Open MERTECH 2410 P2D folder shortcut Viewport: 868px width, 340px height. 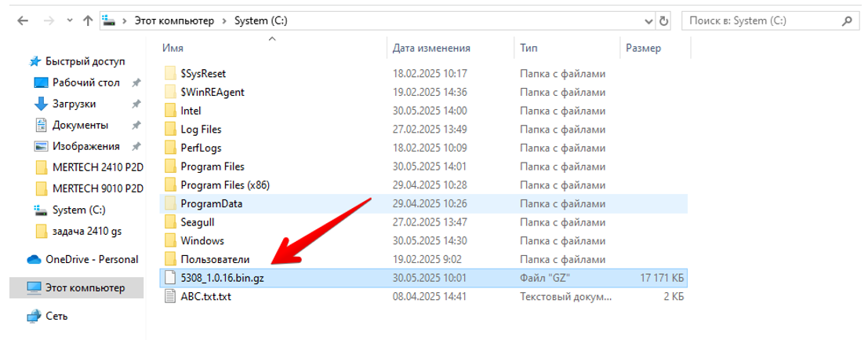click(97, 167)
